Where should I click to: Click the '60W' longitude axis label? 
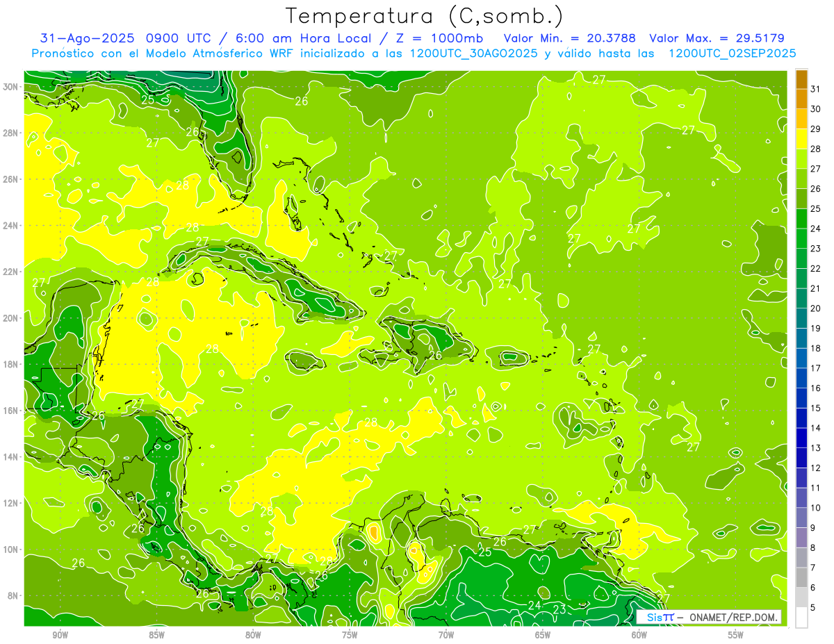[639, 634]
